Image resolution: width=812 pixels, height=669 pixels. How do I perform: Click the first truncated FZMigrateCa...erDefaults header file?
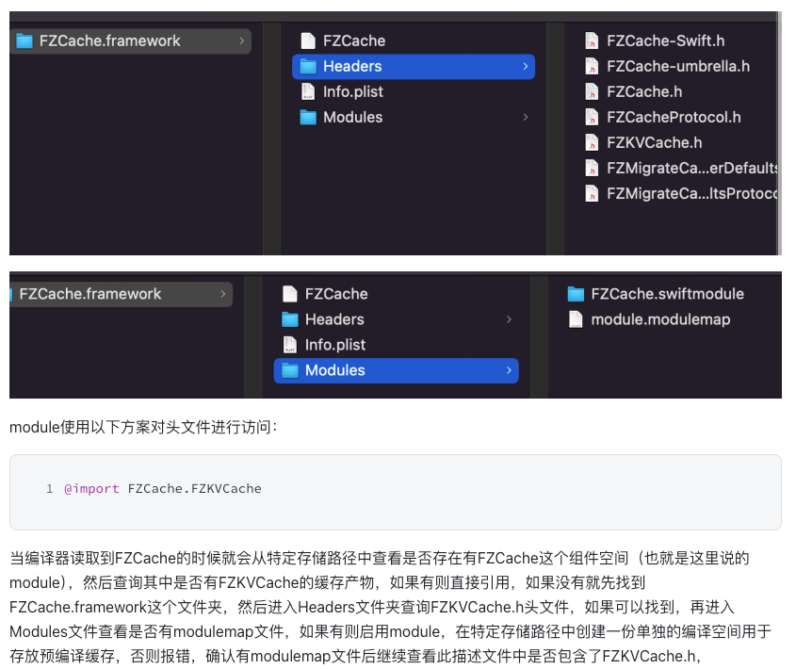tap(691, 168)
